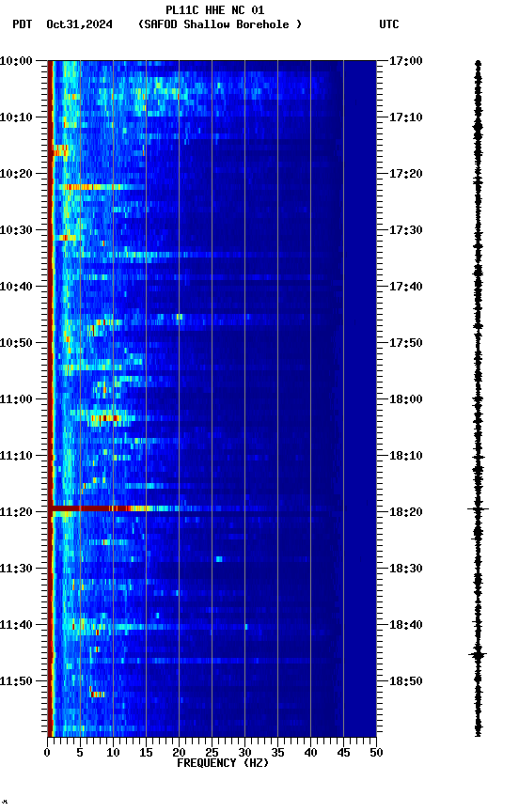This screenshot has height=812, width=519.
Task: Click the SAFOD Shallow Borehole subtitle
Action: click(220, 24)
